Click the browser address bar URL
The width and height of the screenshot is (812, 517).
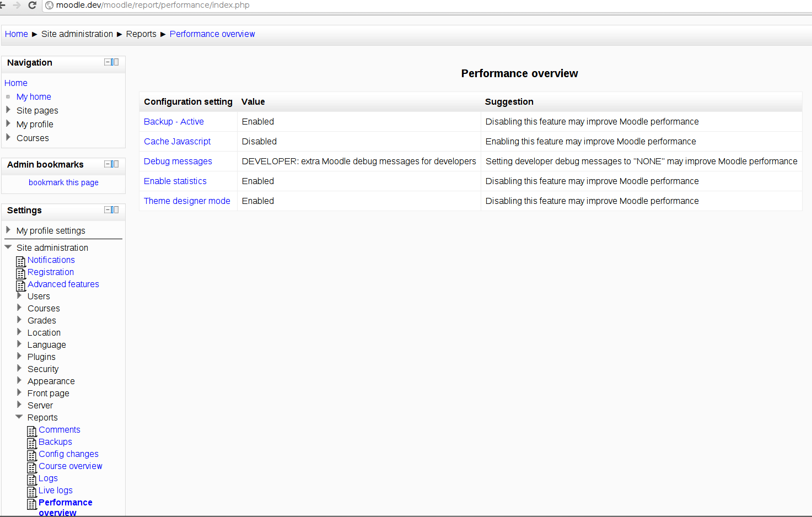(153, 5)
